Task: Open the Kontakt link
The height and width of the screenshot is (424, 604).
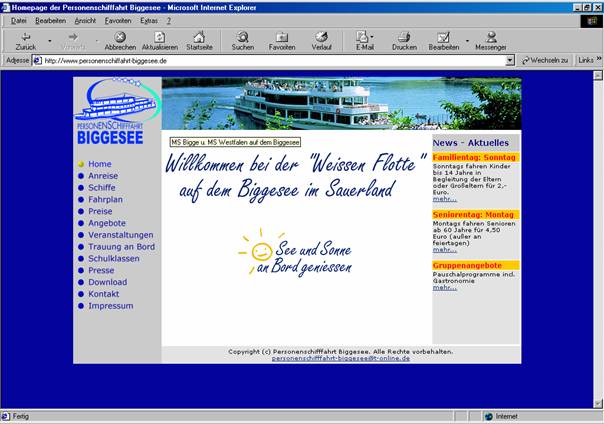Action: point(104,294)
